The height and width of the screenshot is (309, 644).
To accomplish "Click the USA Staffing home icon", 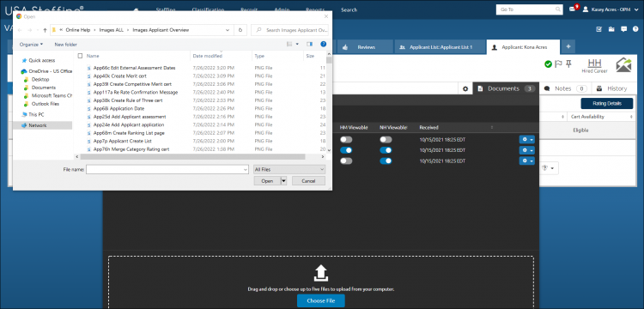I will point(136,9).
